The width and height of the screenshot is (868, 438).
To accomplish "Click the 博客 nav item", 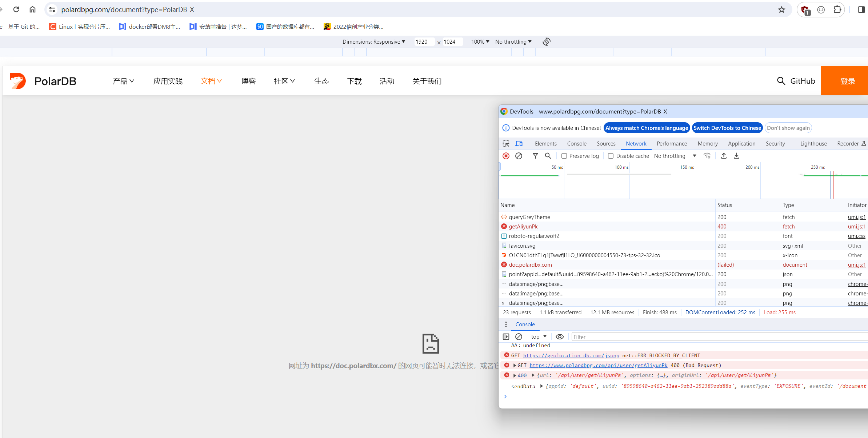I will coord(248,81).
